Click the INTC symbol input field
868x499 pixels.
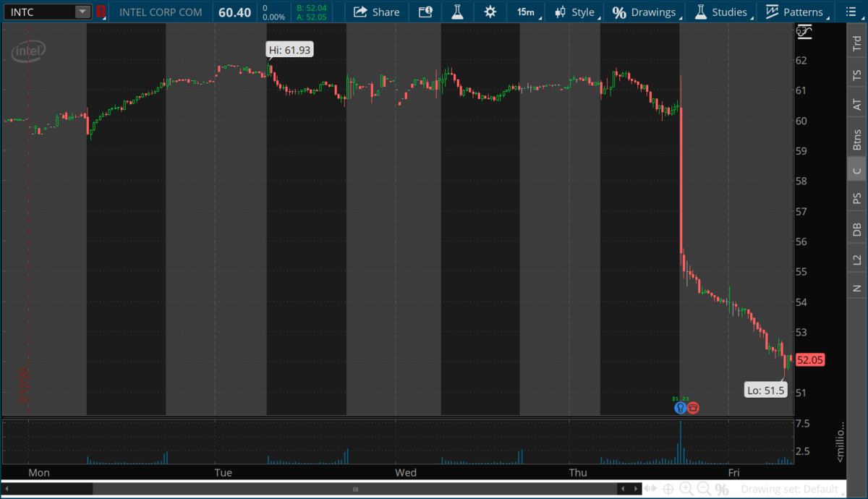(x=39, y=12)
